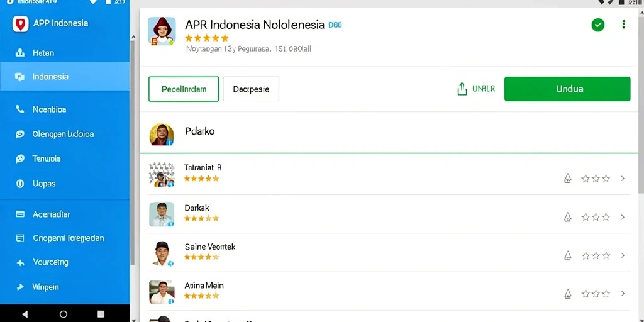The image size is (644, 322).
Task: Click the green verified checkmark icon
Action: coord(598,25)
